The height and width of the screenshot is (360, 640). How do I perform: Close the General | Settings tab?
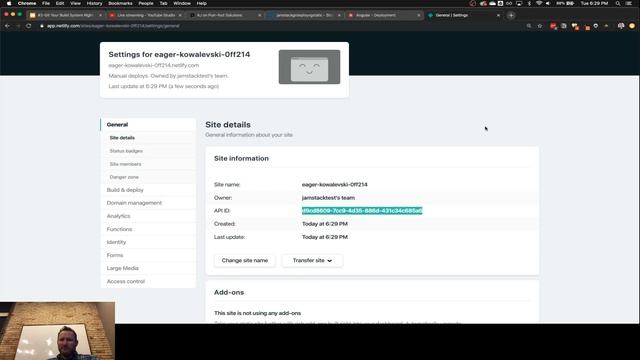(x=498, y=15)
